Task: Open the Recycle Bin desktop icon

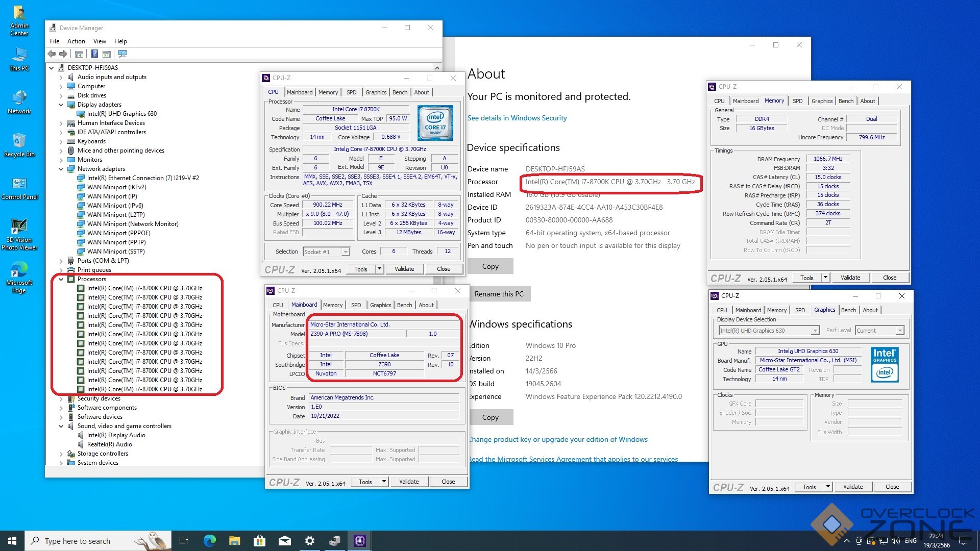Action: 19,144
